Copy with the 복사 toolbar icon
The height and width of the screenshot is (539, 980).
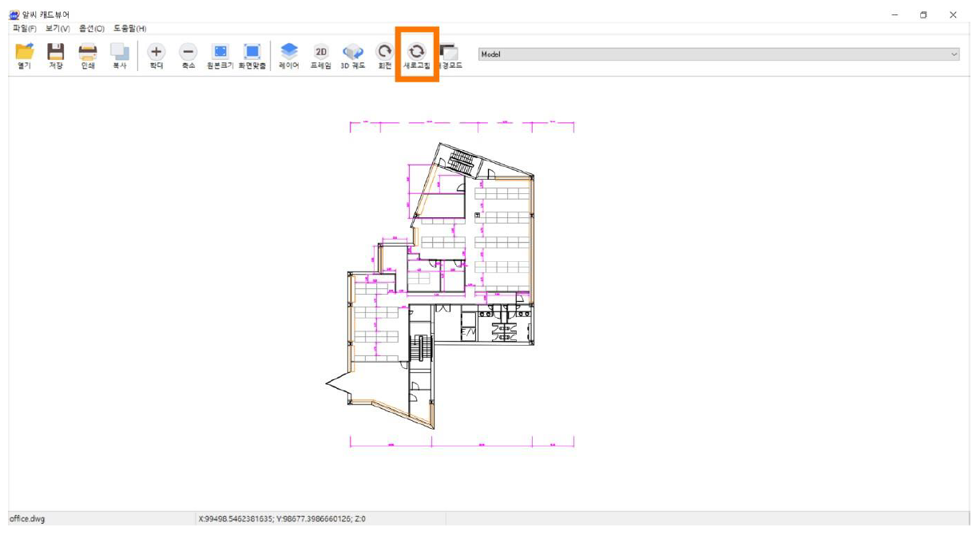pyautogui.click(x=120, y=55)
